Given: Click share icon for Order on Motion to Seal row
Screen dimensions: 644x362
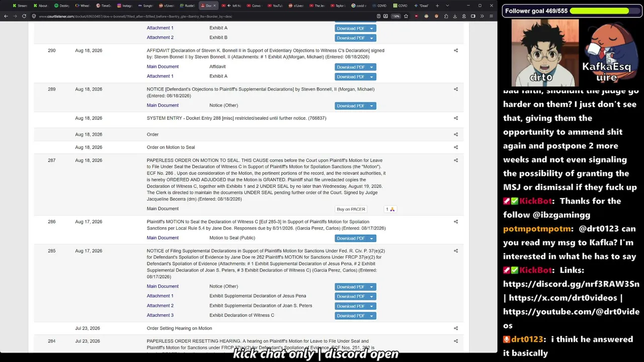Looking at the screenshot, I should (x=456, y=147).
